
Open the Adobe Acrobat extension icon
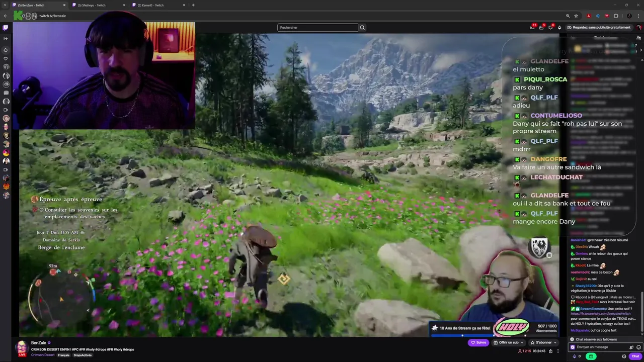coord(589,16)
